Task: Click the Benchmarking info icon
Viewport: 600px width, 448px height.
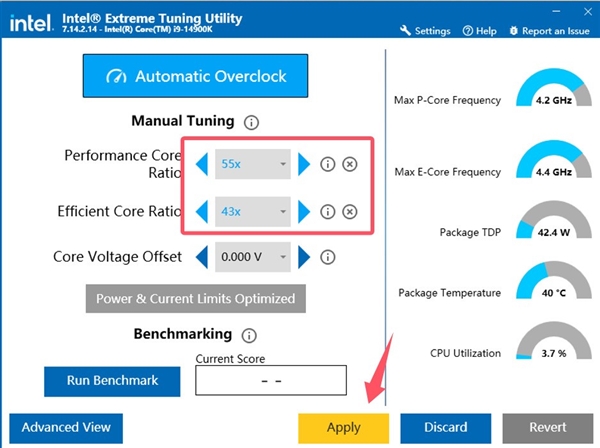Action: [x=249, y=336]
